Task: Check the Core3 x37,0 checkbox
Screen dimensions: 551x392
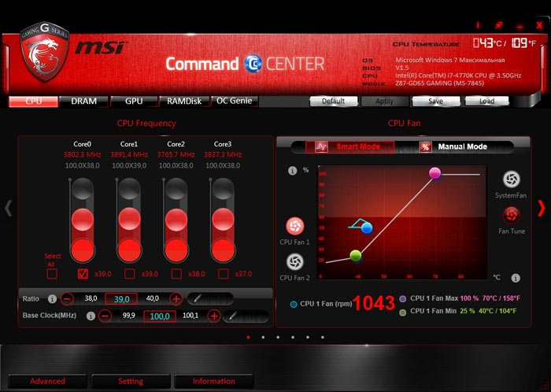Action: coord(223,274)
